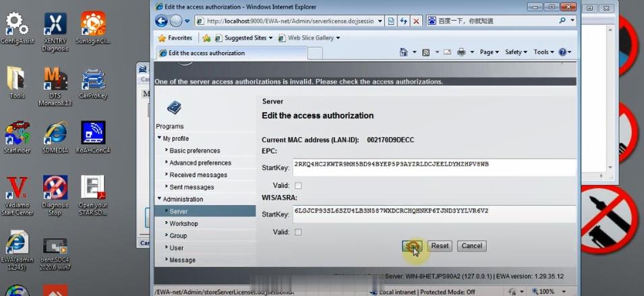Open the benz SDC4 2020.6 win7 icon
This screenshot has height=296, width=644.
[x=55, y=254]
